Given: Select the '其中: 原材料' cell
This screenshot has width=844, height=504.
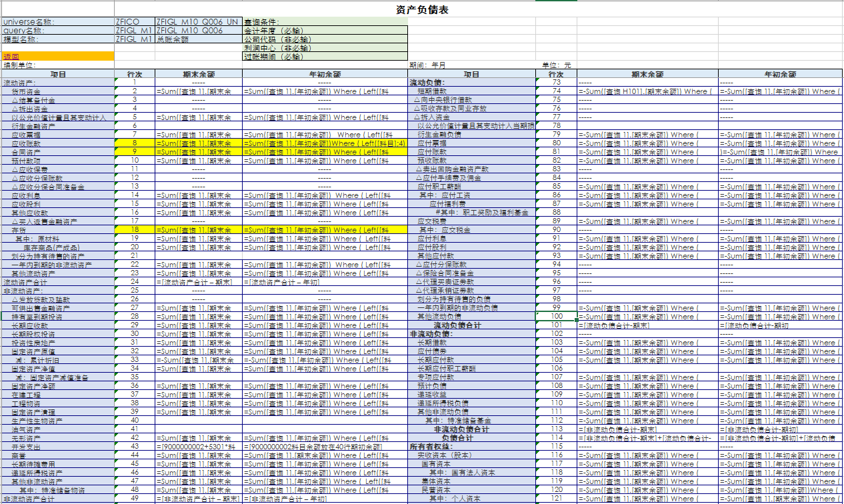Looking at the screenshot, I should click(58, 239).
